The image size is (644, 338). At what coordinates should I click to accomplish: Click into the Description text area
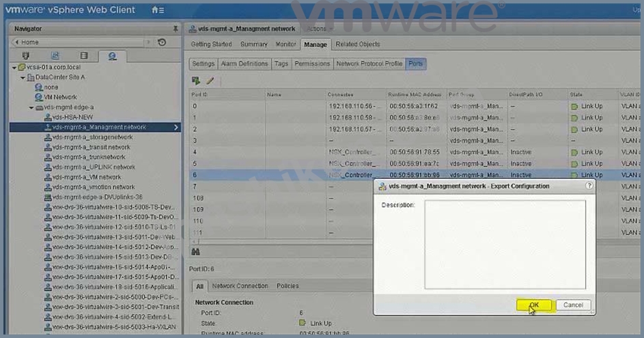505,244
